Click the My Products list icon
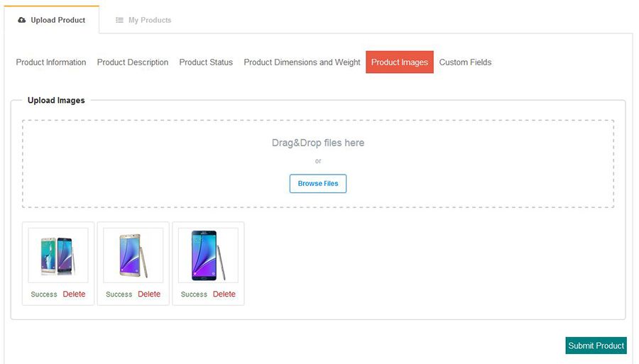Image resolution: width=639 pixels, height=364 pixels. (x=120, y=21)
